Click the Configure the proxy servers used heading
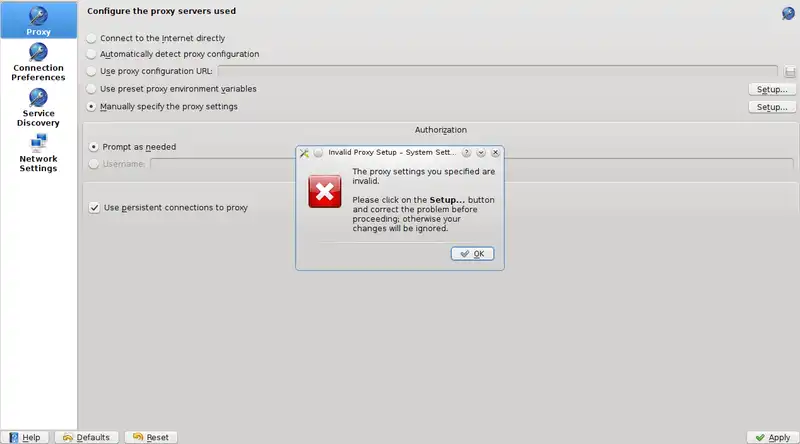The height and width of the screenshot is (444, 800). click(x=161, y=11)
